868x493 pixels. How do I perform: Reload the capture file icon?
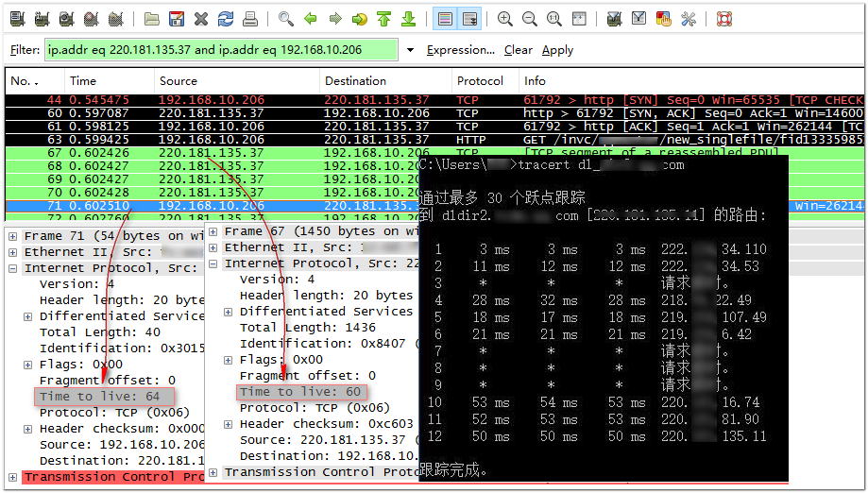pos(226,20)
